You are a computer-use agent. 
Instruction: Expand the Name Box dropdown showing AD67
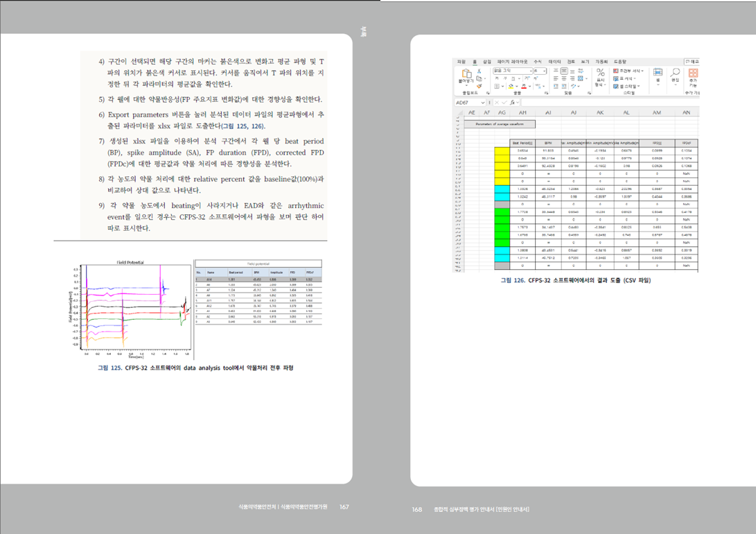[482, 103]
